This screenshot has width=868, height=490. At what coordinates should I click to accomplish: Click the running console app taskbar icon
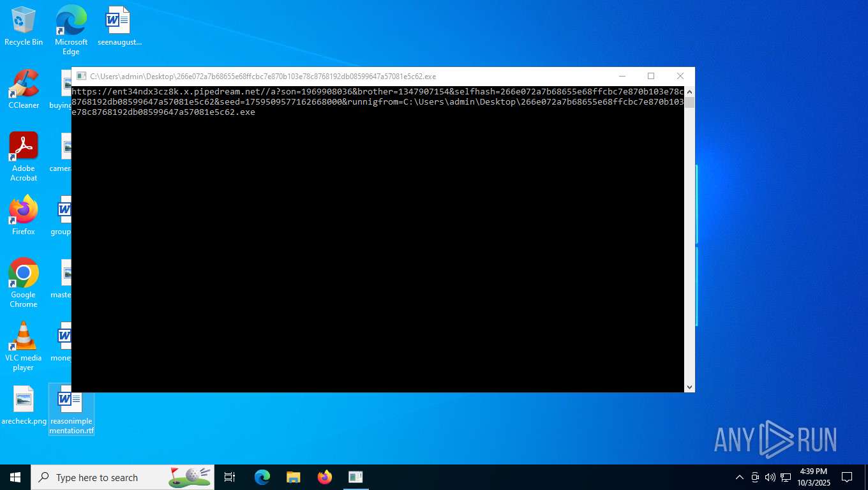(x=355, y=477)
